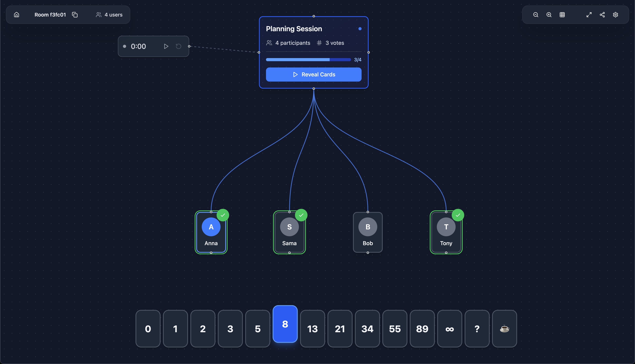Open the share icon
Screen dimensions: 635x364
[602, 15]
